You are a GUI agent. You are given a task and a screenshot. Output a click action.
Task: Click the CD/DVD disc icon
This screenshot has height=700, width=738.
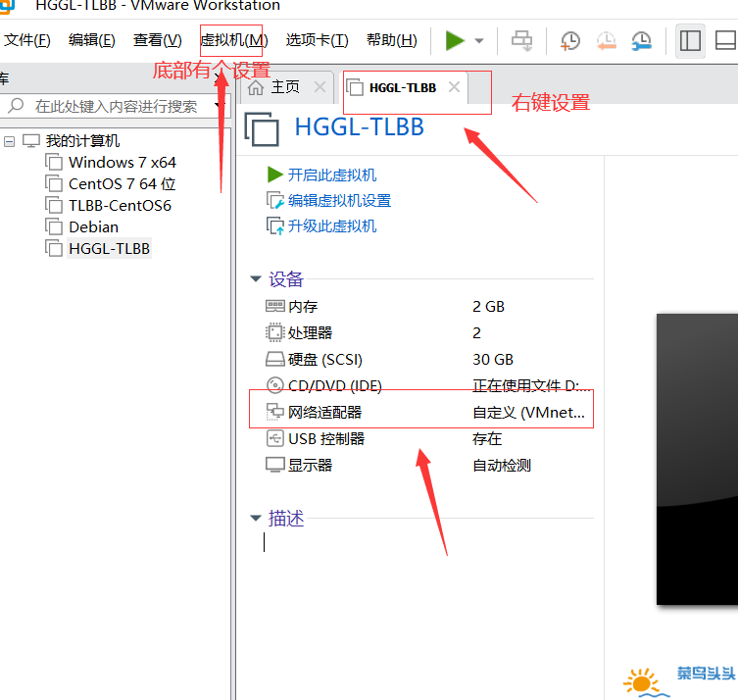[x=274, y=385]
